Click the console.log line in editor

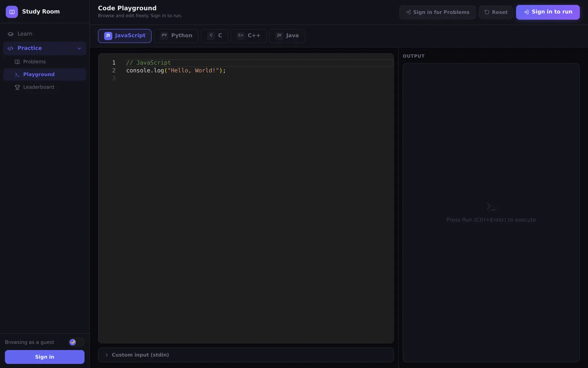(176, 71)
